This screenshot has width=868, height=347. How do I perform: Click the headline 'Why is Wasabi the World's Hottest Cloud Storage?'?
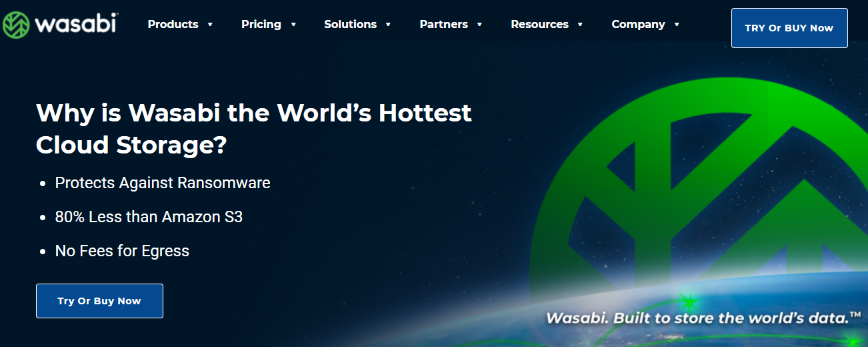[x=254, y=129]
